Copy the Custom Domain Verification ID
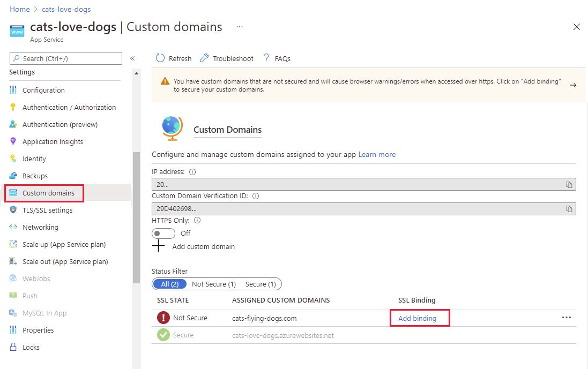 point(569,209)
